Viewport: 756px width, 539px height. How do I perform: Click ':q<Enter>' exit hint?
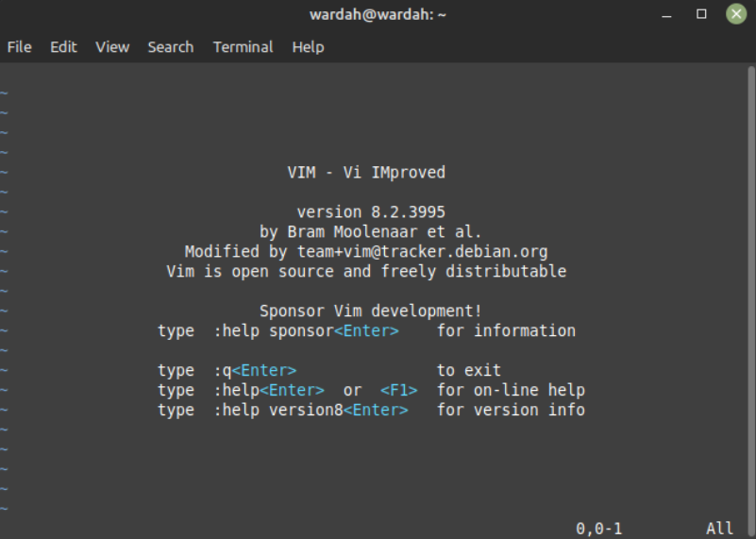[255, 370]
